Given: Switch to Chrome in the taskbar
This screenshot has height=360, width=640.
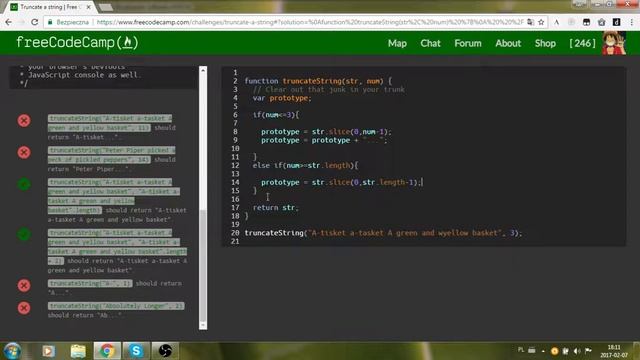Looking at the screenshot, I should pos(107,351).
